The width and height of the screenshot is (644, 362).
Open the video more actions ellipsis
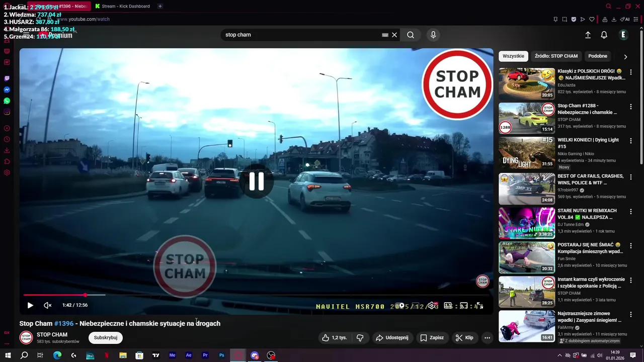(x=487, y=338)
